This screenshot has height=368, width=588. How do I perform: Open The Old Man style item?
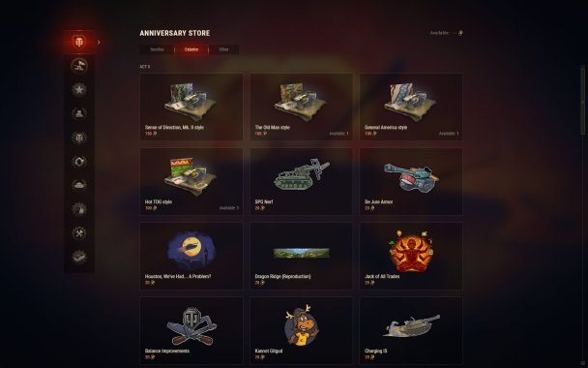click(301, 107)
